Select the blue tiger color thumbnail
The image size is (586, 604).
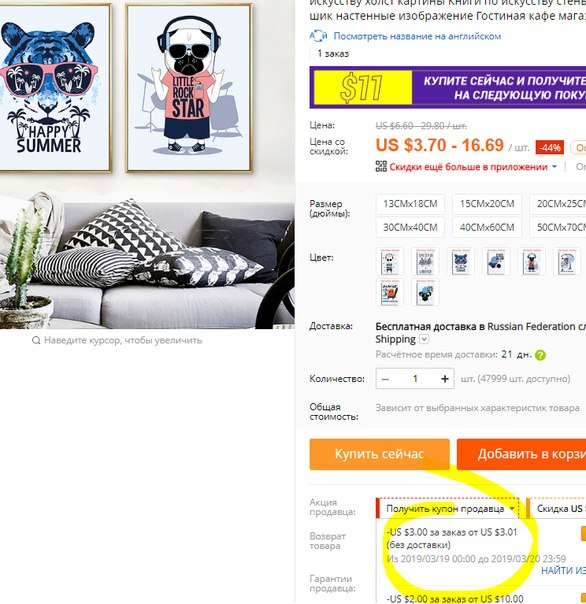tap(460, 261)
